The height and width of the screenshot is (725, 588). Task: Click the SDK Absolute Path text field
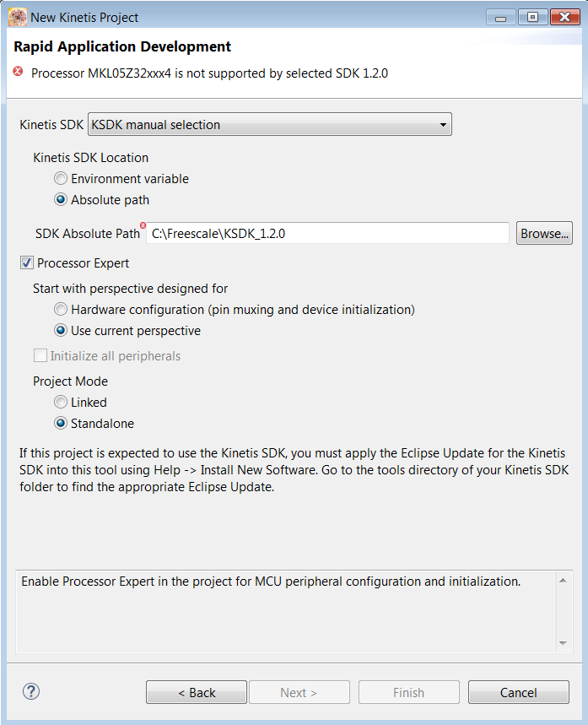[x=328, y=234]
